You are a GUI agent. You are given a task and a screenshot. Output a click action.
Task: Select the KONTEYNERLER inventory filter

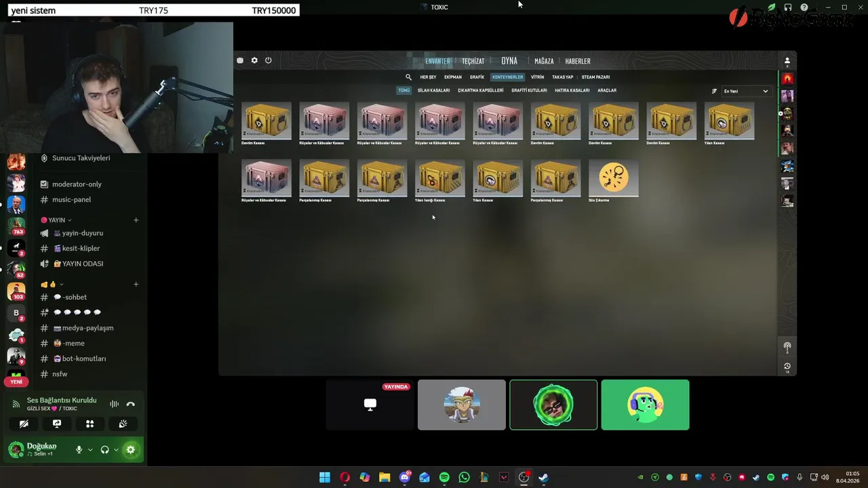tap(508, 77)
